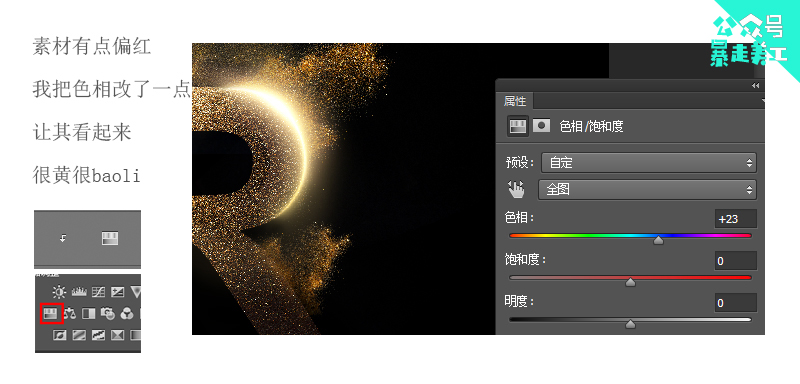Add a Vibrance adjustment (triangle icon)
800x384 pixels.
pyautogui.click(x=136, y=292)
